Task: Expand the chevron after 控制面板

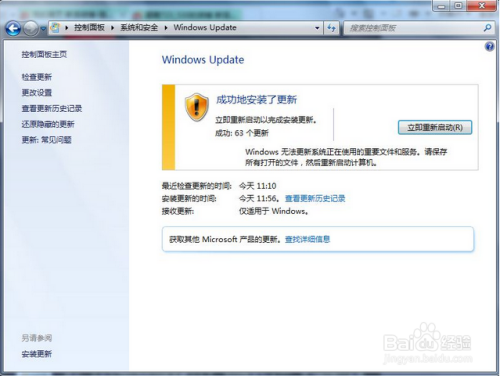Action: pos(112,28)
